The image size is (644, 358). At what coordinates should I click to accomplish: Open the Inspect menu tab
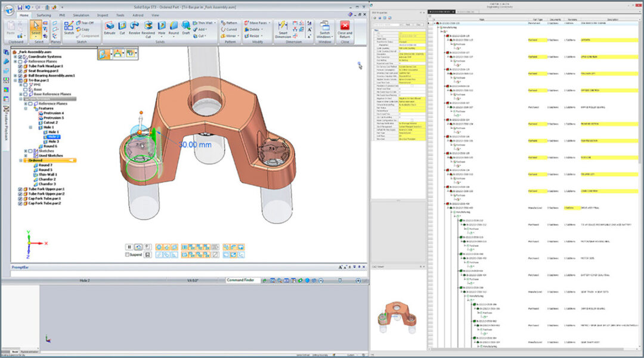[101, 15]
